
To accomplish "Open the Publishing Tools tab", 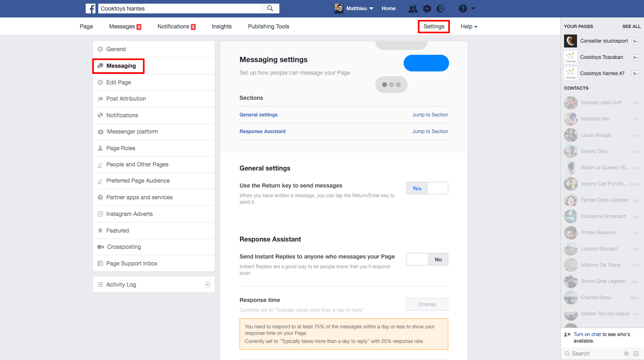I will [268, 26].
